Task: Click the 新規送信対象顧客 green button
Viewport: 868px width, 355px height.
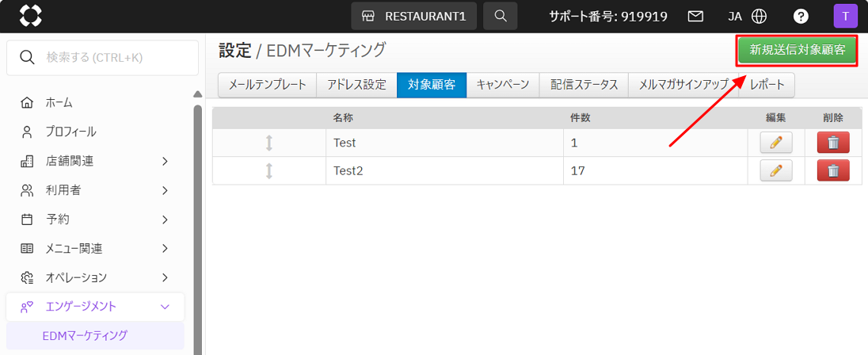Action: 797,50
